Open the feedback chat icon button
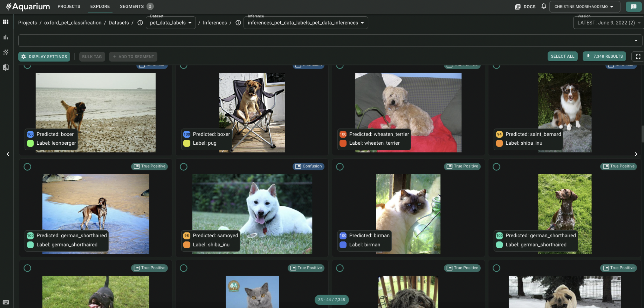Image resolution: width=644 pixels, height=308 pixels. coord(634,6)
